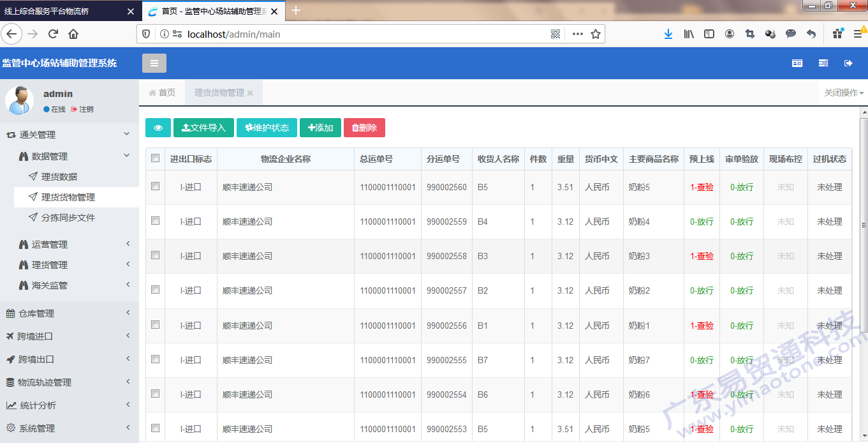Open the QR code icon in address bar
868x443 pixels.
(x=555, y=34)
